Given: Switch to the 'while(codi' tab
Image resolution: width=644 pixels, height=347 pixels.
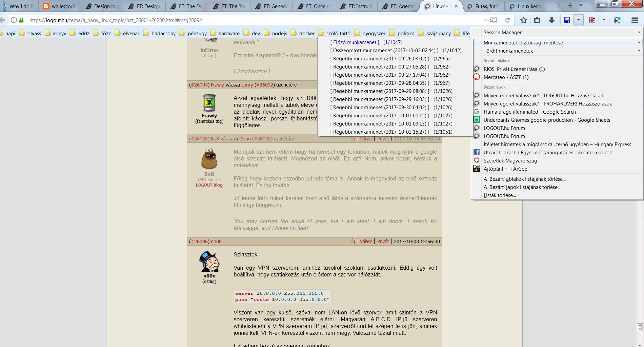Looking at the screenshot, I should [x=60, y=6].
